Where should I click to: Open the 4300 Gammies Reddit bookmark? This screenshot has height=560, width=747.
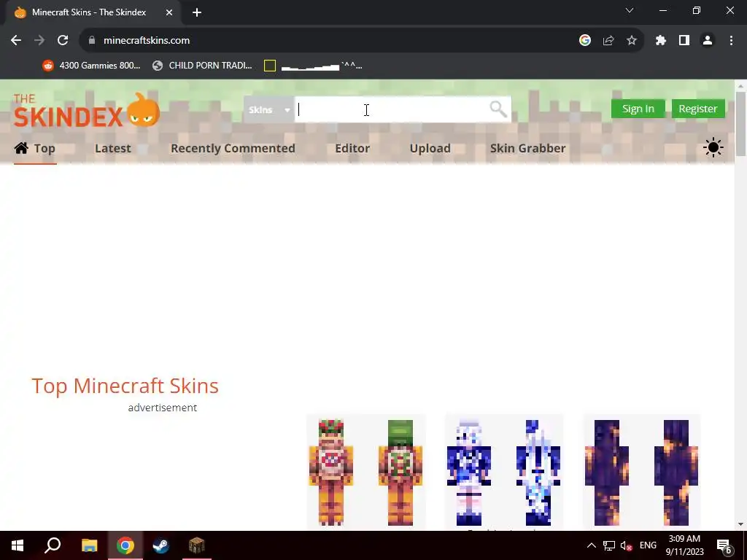[x=91, y=66]
